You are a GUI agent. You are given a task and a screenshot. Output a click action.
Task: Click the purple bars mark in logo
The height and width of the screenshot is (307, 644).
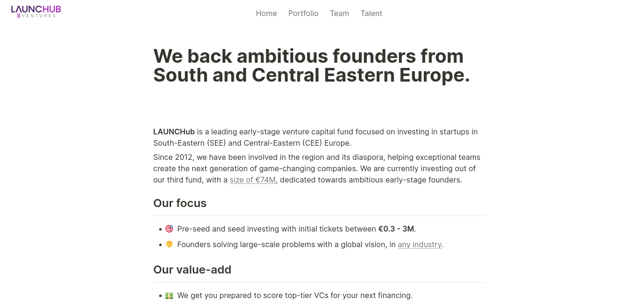(x=19, y=16)
